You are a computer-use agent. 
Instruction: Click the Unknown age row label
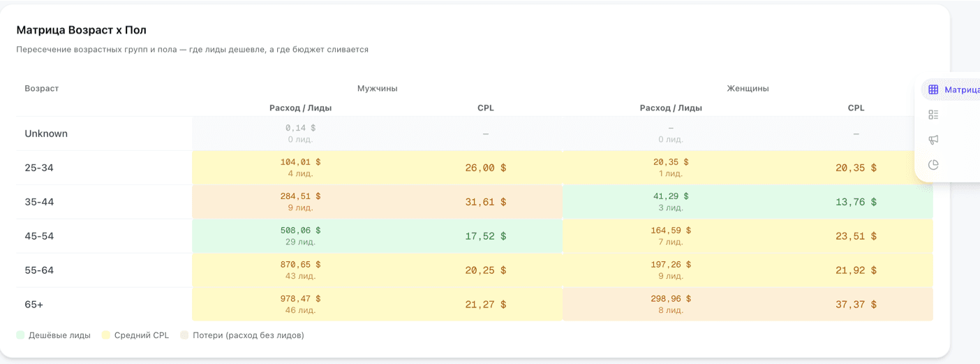pos(46,133)
